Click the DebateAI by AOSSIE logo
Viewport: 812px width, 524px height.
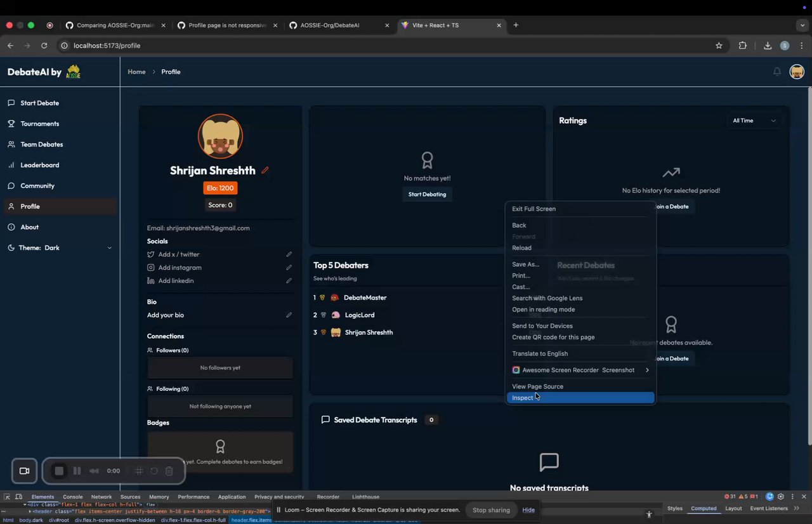click(x=44, y=72)
